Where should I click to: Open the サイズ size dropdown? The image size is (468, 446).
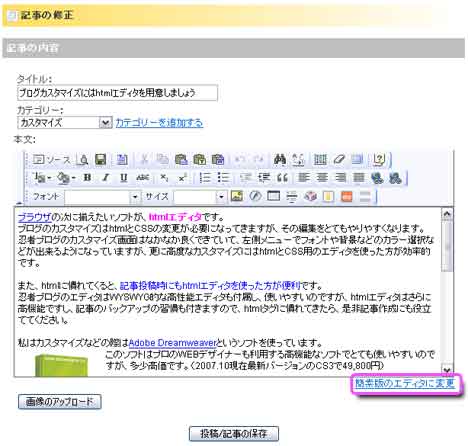200,197
